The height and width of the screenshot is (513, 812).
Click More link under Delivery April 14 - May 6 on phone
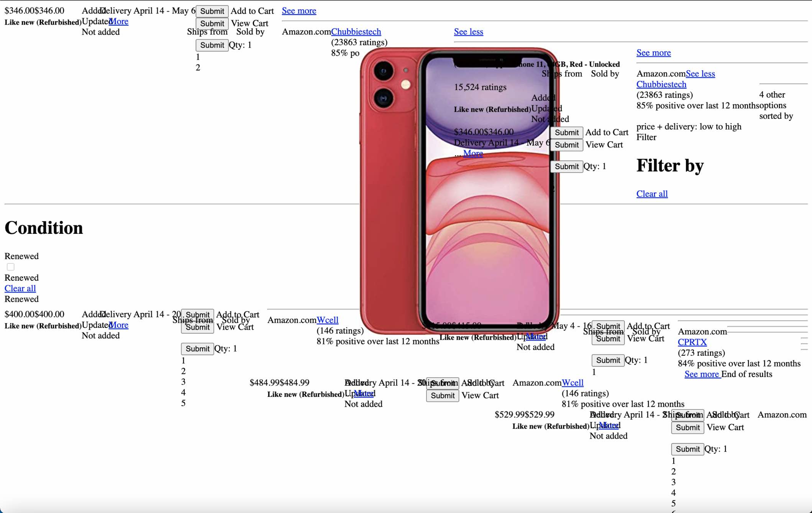tap(473, 153)
